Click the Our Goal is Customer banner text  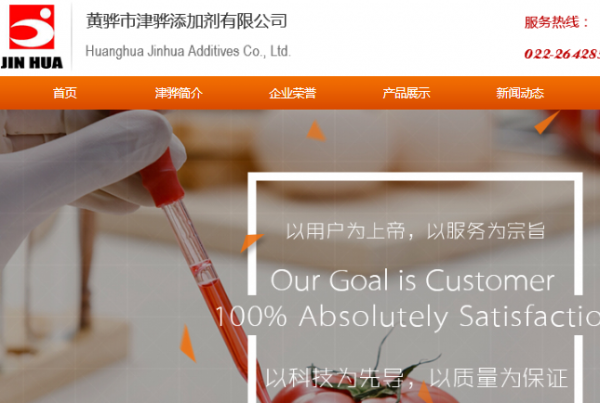412,280
